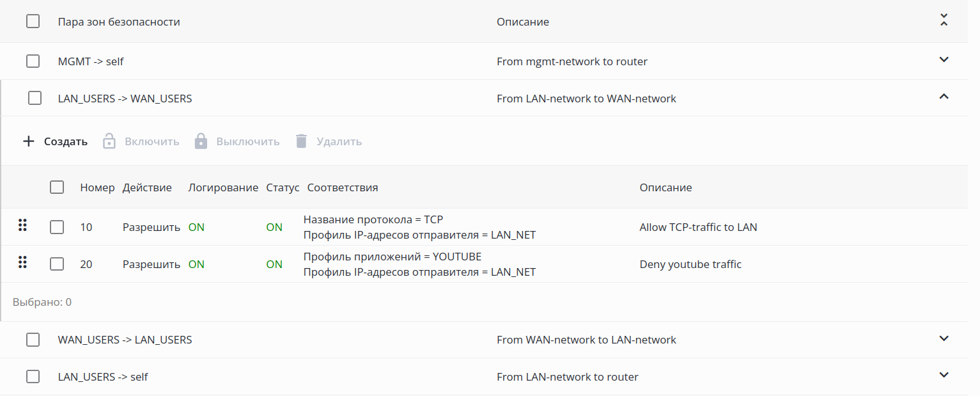The image size is (980, 396).
Task: Click the open-lock Включить icon
Action: point(109,141)
